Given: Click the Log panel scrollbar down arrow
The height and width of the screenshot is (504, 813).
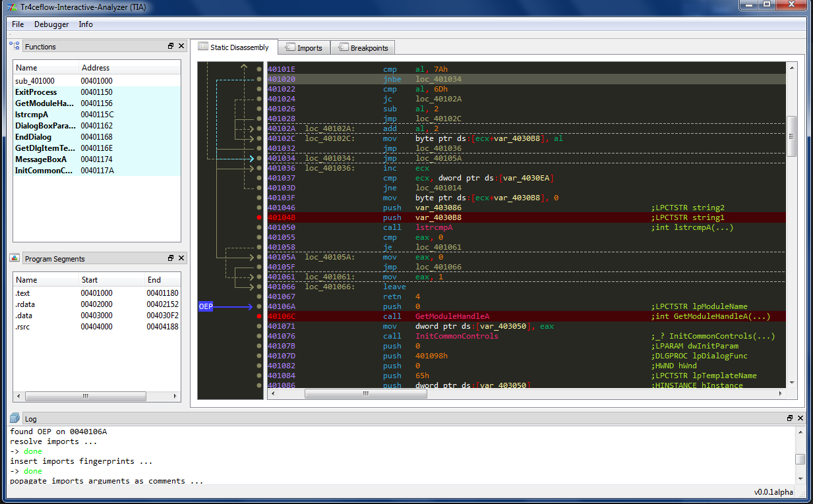Looking at the screenshot, I should [800, 479].
